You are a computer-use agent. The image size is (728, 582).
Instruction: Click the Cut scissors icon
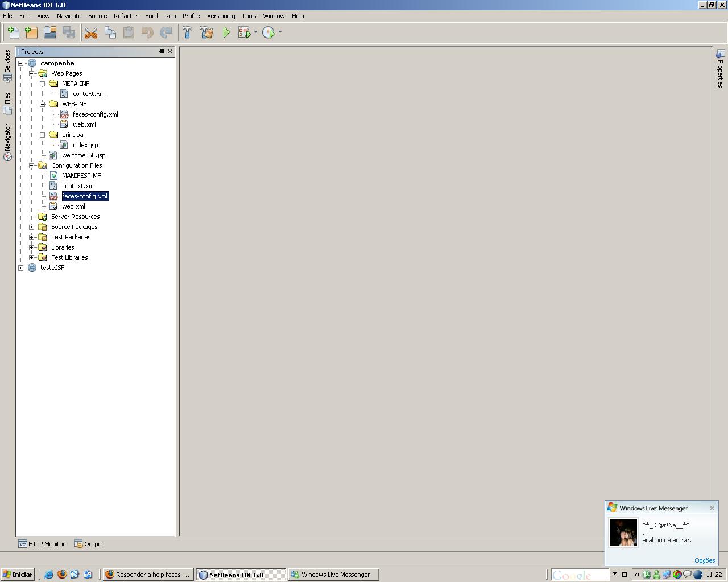point(91,32)
